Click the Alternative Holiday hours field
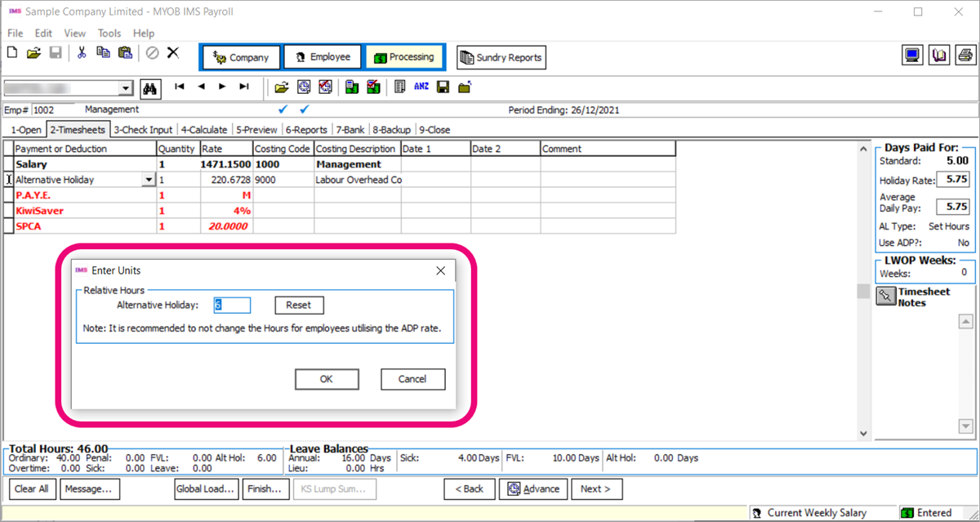Screen dimensions: 980x522 click(x=232, y=305)
